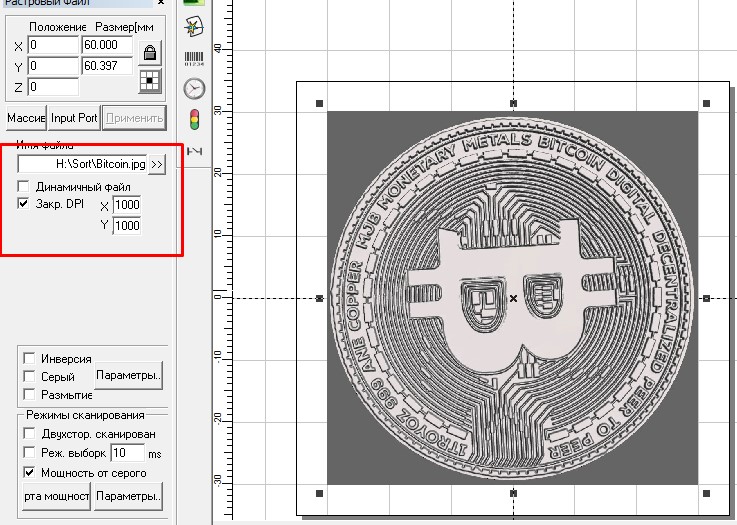Click the encoder distance tool below traffic light
Image resolution: width=737 pixels, height=525 pixels.
[195, 149]
